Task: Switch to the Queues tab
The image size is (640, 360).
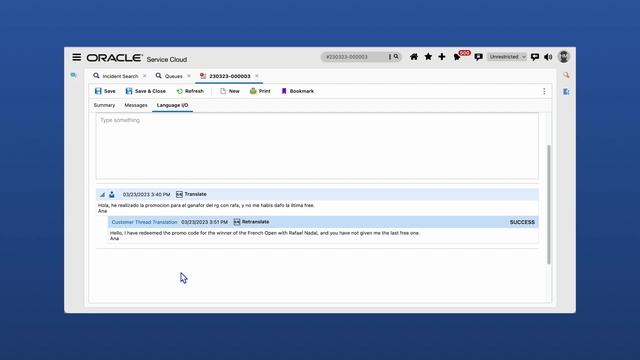Action: coord(169,76)
